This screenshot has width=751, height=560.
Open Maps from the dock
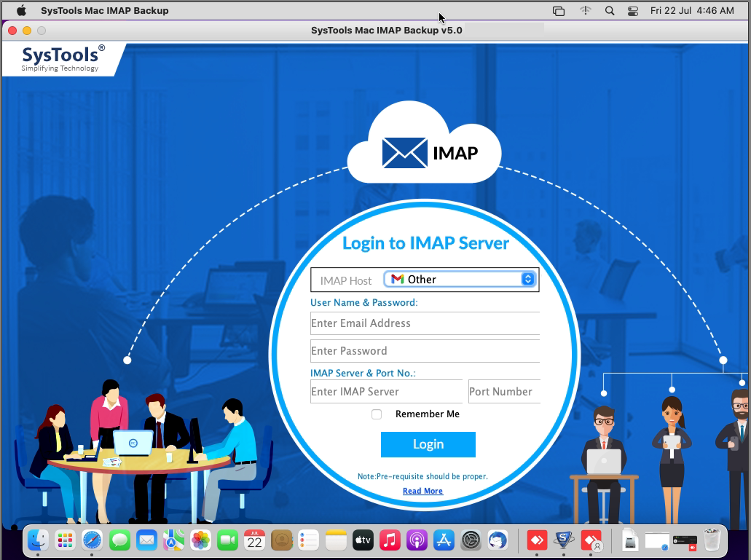pos(173,541)
